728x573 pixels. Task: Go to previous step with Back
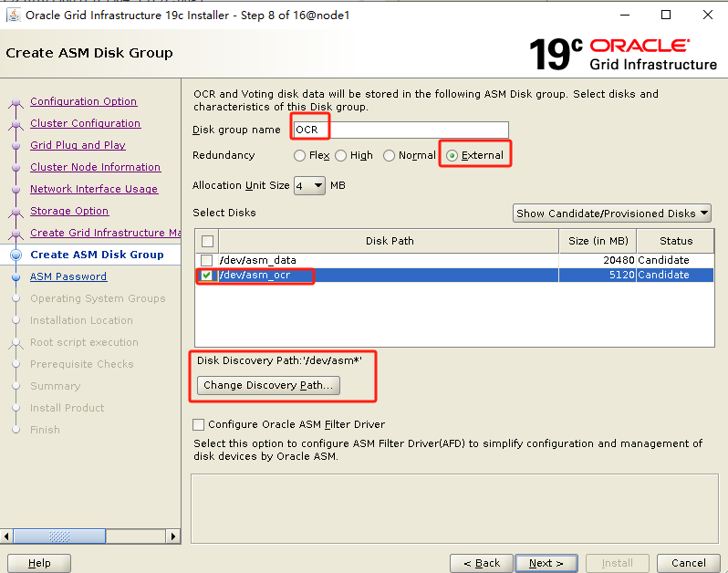tap(482, 563)
